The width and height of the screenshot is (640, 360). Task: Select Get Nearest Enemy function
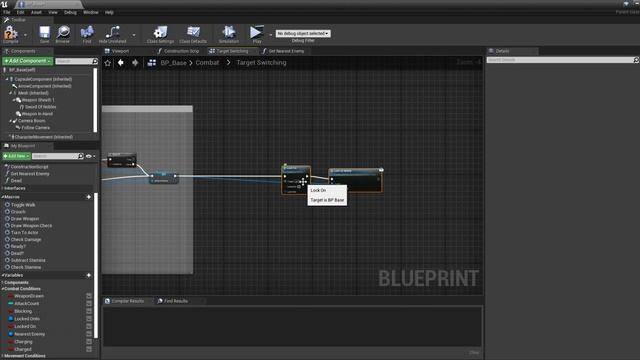[30, 174]
